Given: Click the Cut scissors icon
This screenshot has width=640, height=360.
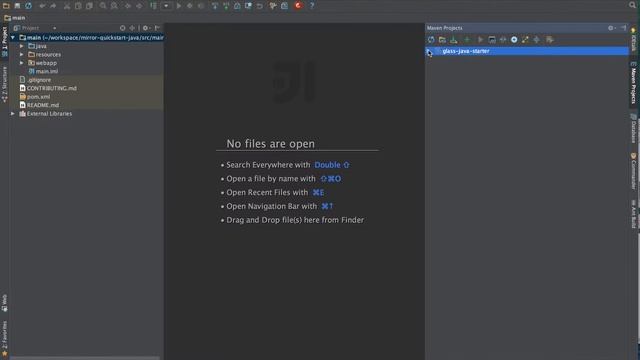Looking at the screenshot, I should tap(67, 6).
